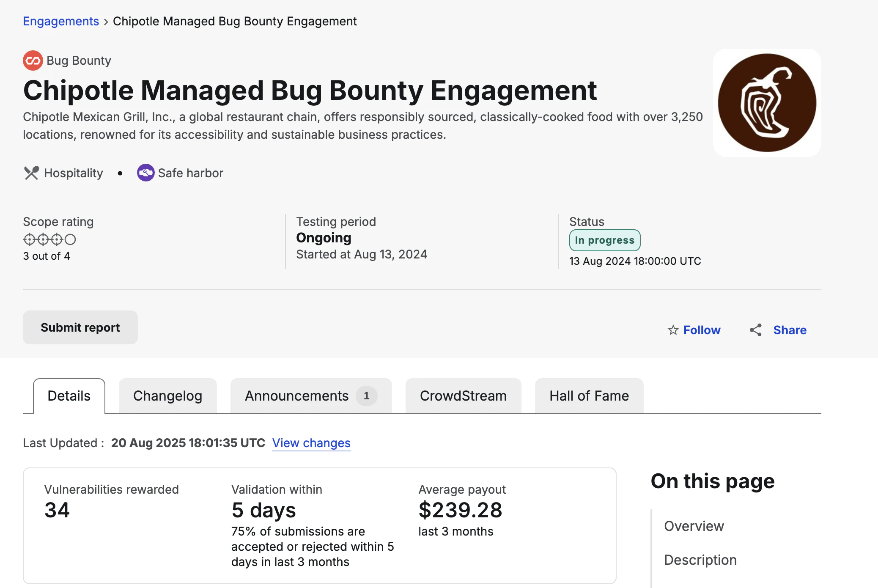Click the "20 Aug 2025 18:01:35 UTC" updated date
878x588 pixels.
(188, 443)
